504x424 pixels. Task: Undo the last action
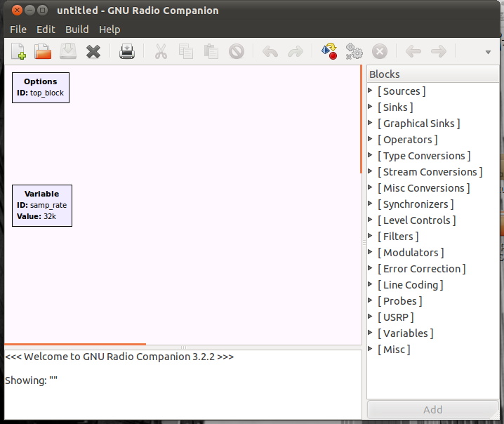pyautogui.click(x=270, y=51)
